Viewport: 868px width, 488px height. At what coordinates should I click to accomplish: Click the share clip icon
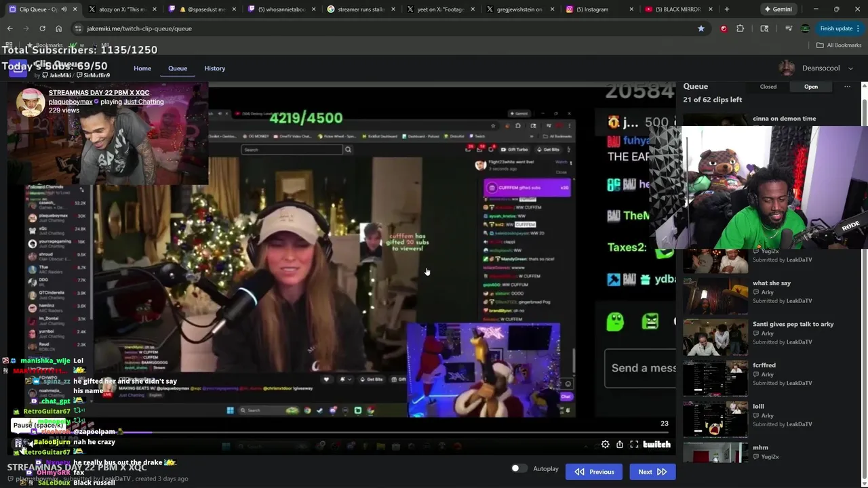pyautogui.click(x=620, y=445)
